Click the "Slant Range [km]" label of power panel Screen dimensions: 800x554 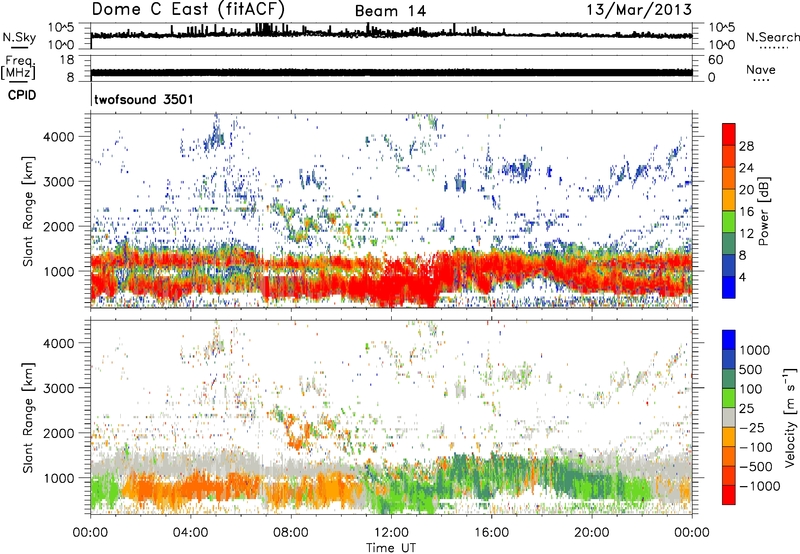[28, 211]
